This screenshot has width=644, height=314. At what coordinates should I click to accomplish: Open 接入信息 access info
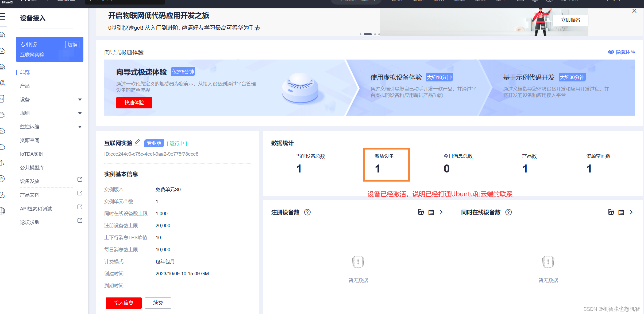(x=124, y=303)
